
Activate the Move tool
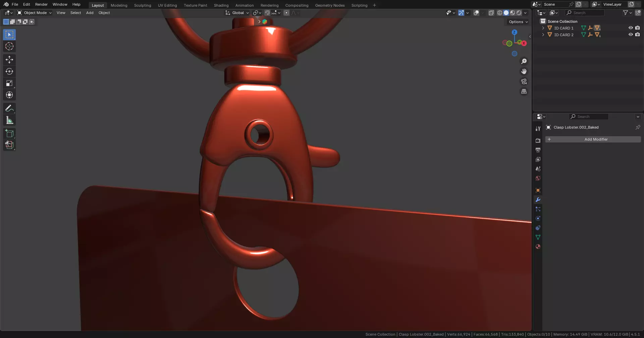(x=9, y=60)
